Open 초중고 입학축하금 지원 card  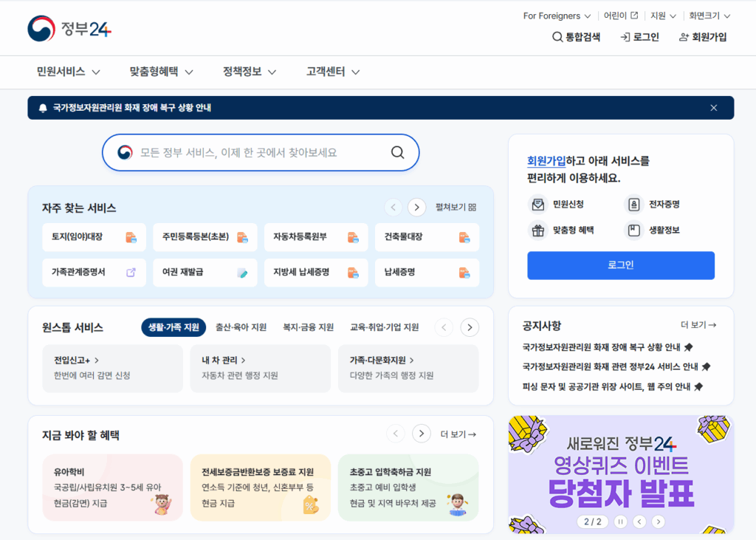[x=408, y=488]
